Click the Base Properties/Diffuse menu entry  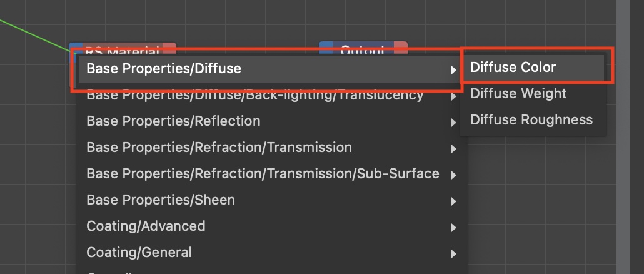(164, 68)
